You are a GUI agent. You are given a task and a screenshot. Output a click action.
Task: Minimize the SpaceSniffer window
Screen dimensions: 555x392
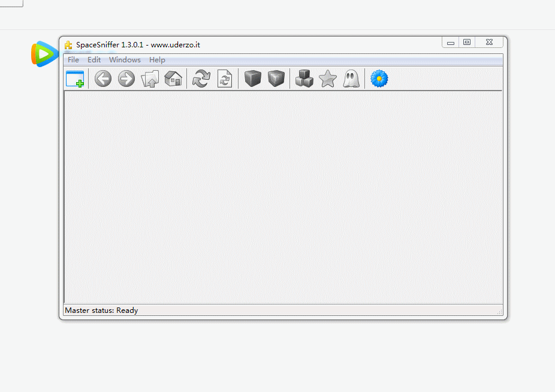[x=451, y=43]
